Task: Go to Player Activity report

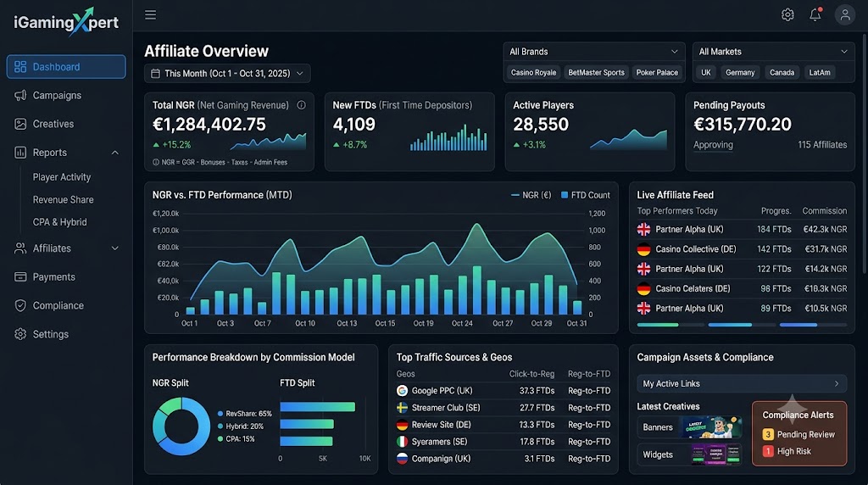Action: (x=61, y=177)
